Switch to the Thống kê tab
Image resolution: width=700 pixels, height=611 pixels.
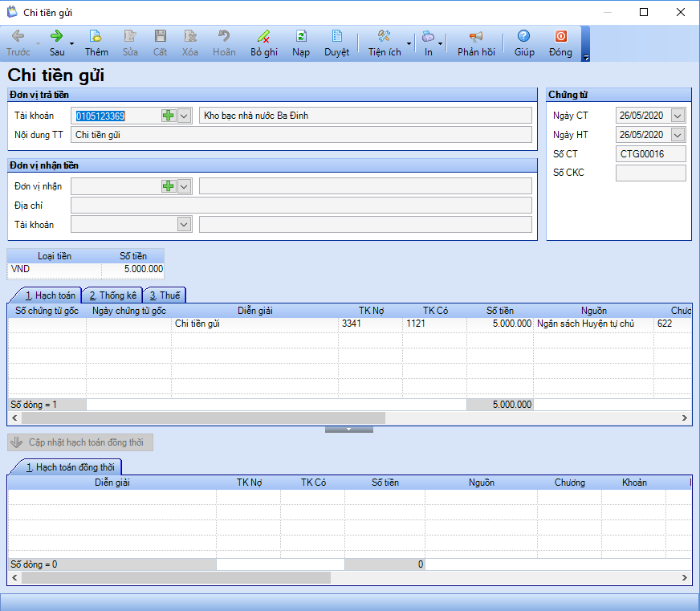tap(112, 295)
